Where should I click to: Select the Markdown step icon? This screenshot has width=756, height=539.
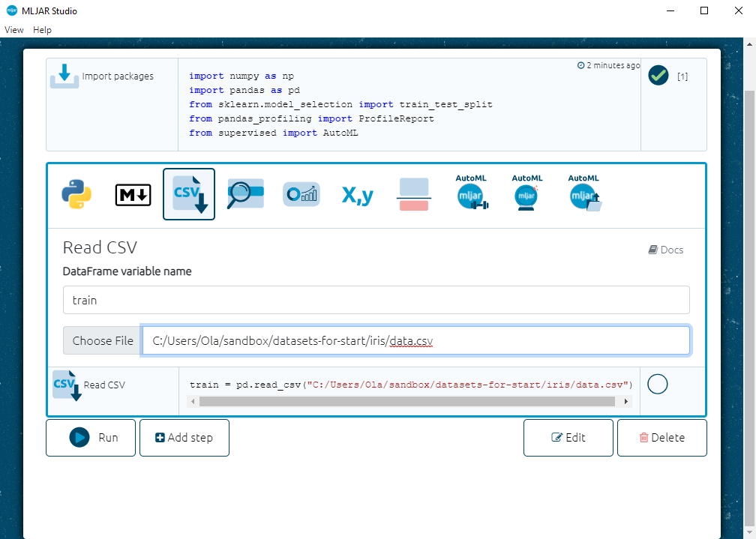[133, 195]
